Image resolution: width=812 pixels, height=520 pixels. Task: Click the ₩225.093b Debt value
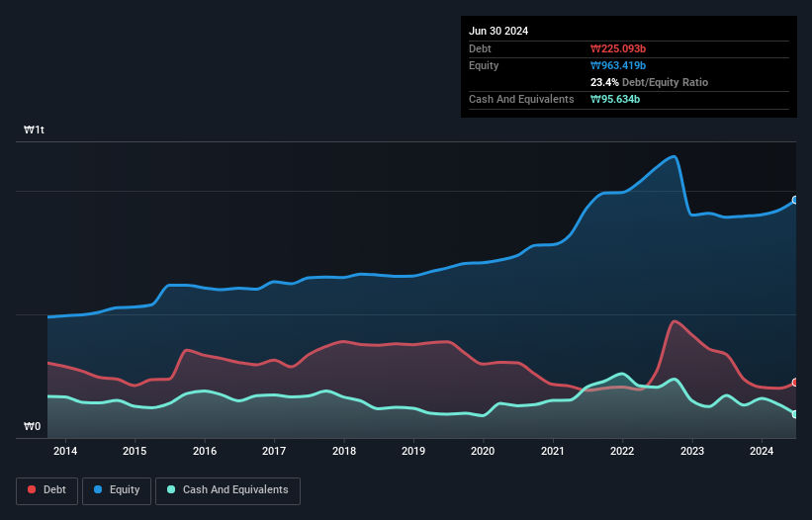click(618, 48)
